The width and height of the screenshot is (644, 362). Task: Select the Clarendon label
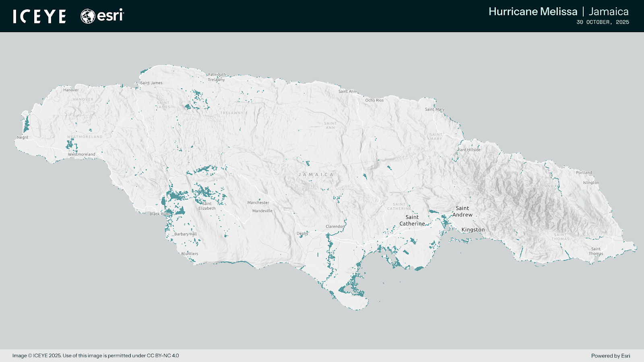(335, 226)
